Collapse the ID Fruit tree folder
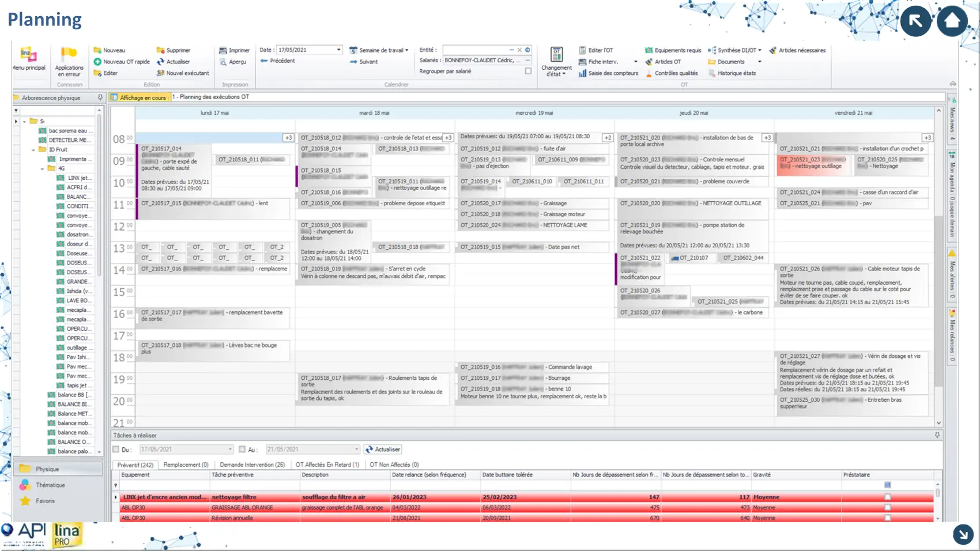The image size is (980, 551). pyautogui.click(x=33, y=150)
